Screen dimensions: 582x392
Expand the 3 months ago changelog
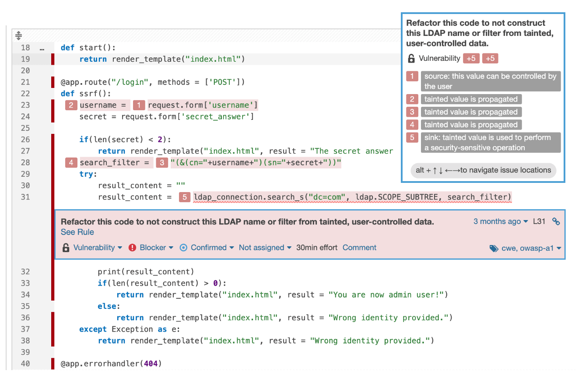(501, 221)
